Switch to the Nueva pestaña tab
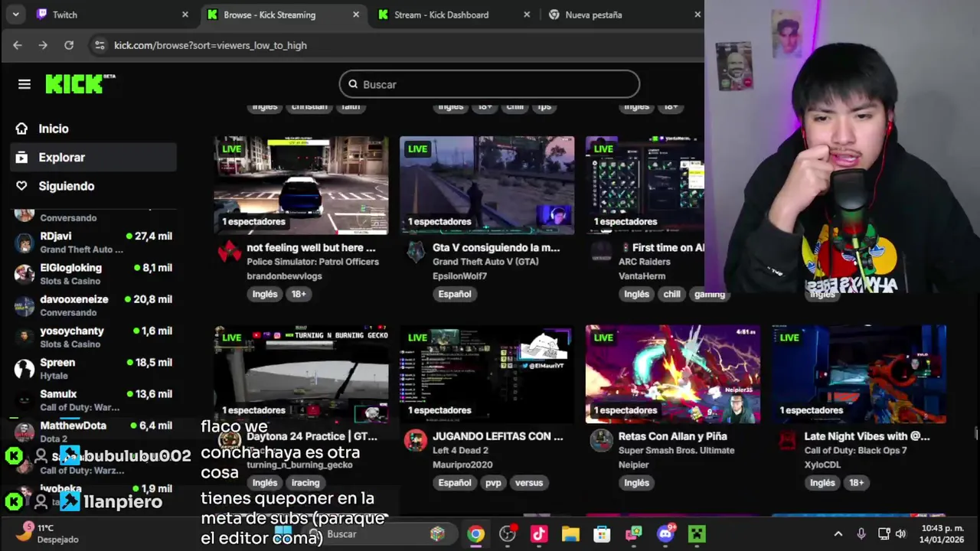The width and height of the screenshot is (980, 551). (624, 15)
